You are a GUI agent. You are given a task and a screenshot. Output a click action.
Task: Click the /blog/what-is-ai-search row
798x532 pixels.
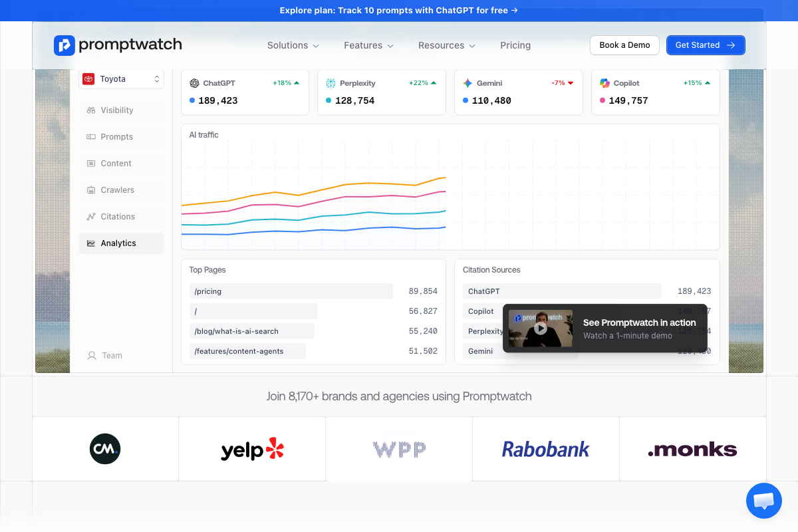click(313, 331)
